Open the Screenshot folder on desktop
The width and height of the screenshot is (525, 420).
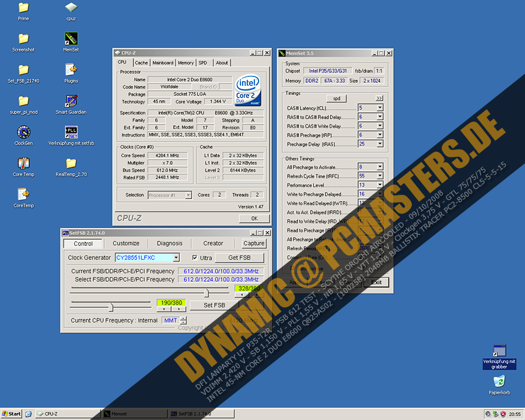point(23,43)
